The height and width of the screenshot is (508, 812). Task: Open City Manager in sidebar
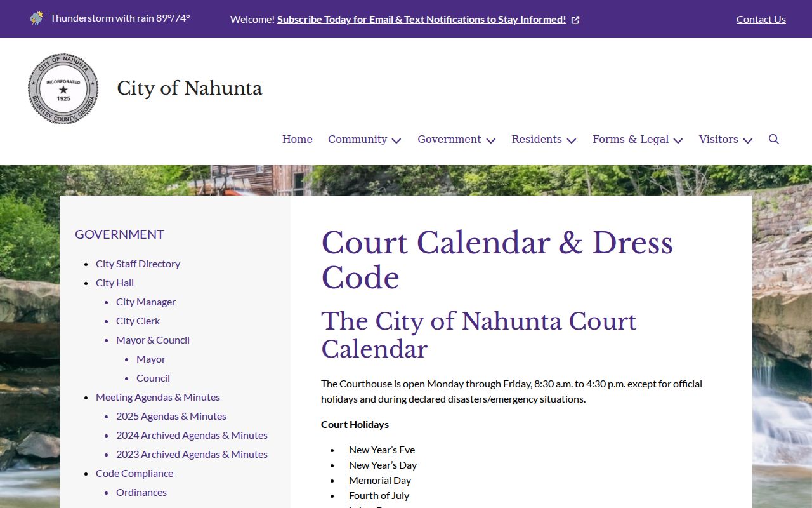146,302
